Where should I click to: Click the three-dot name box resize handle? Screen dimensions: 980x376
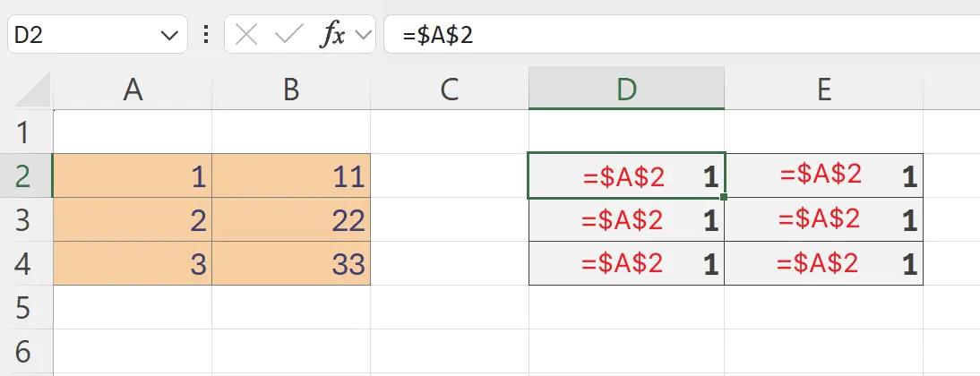[x=207, y=36]
